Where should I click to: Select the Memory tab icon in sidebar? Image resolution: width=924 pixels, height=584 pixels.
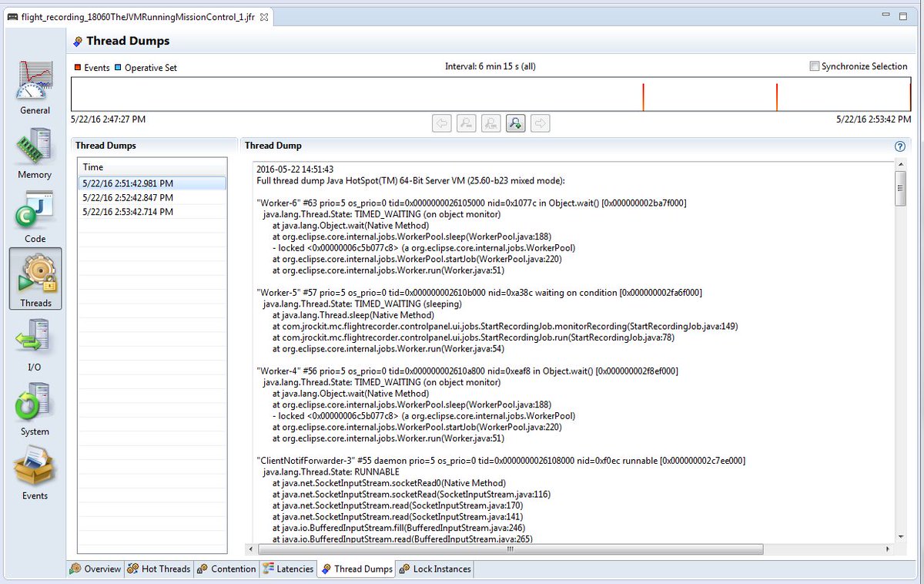pyautogui.click(x=34, y=151)
